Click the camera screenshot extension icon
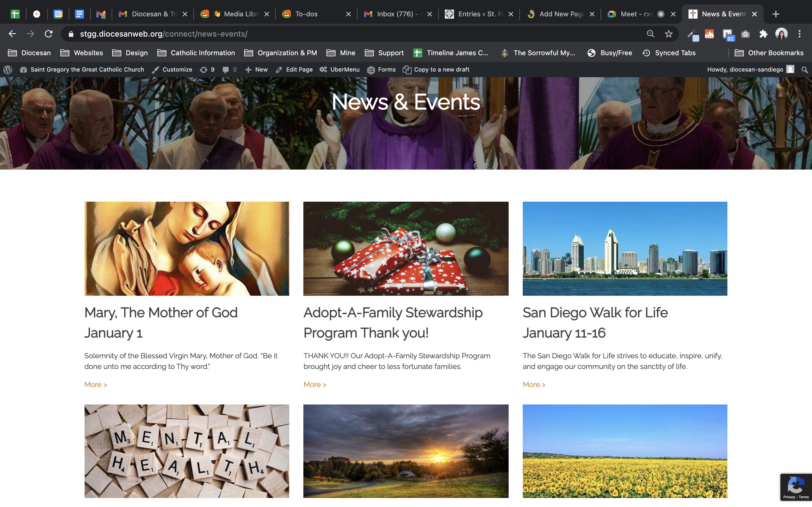 click(x=745, y=34)
